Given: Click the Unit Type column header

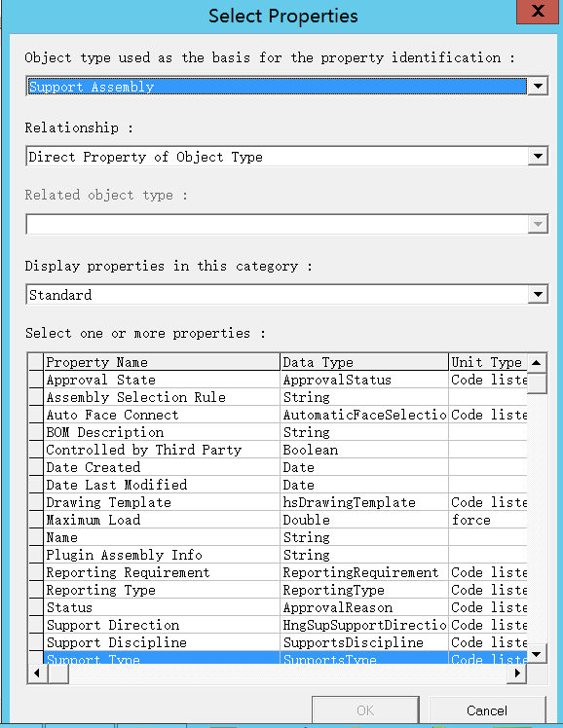Looking at the screenshot, I should pos(488,362).
